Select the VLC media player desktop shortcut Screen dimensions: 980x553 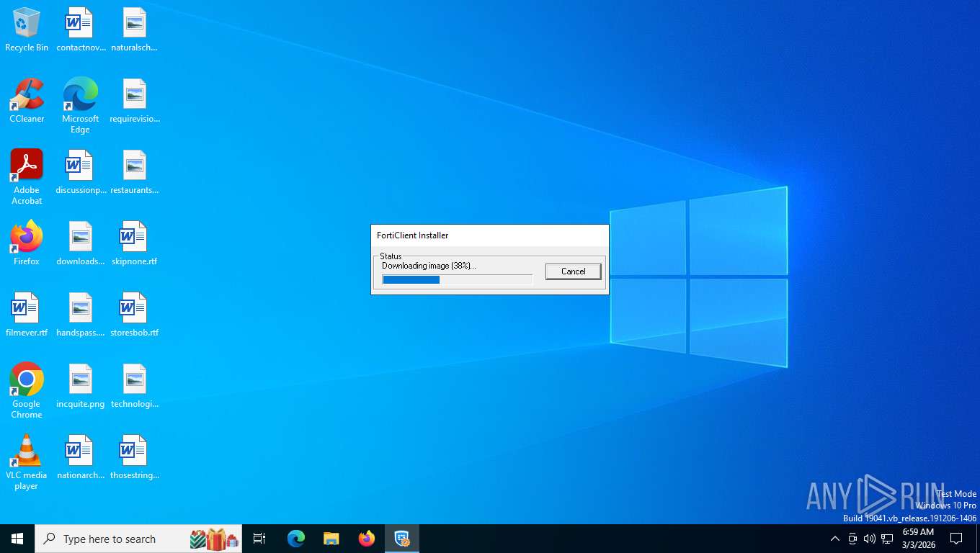click(27, 462)
